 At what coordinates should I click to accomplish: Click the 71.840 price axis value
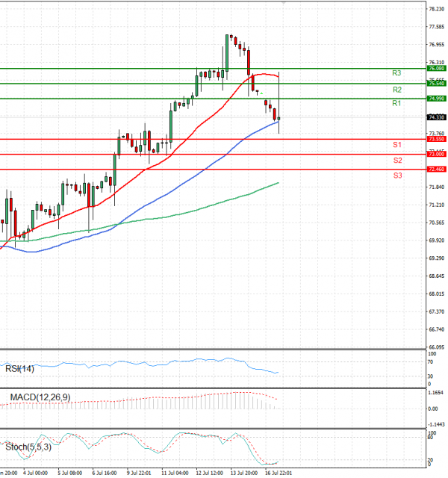[436, 187]
